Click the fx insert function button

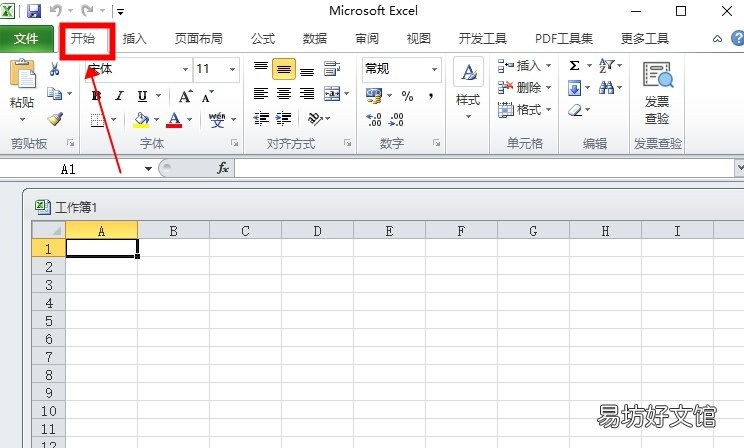coord(223,168)
